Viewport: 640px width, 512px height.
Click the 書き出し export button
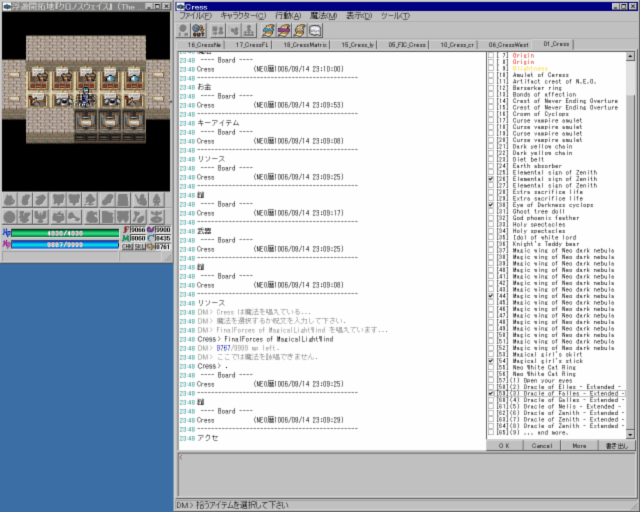(617, 446)
